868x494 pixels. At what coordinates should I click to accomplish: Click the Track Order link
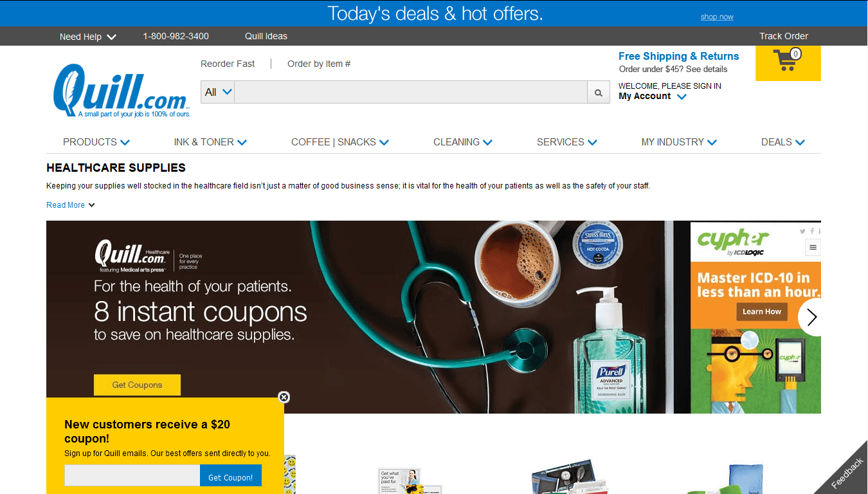[784, 36]
